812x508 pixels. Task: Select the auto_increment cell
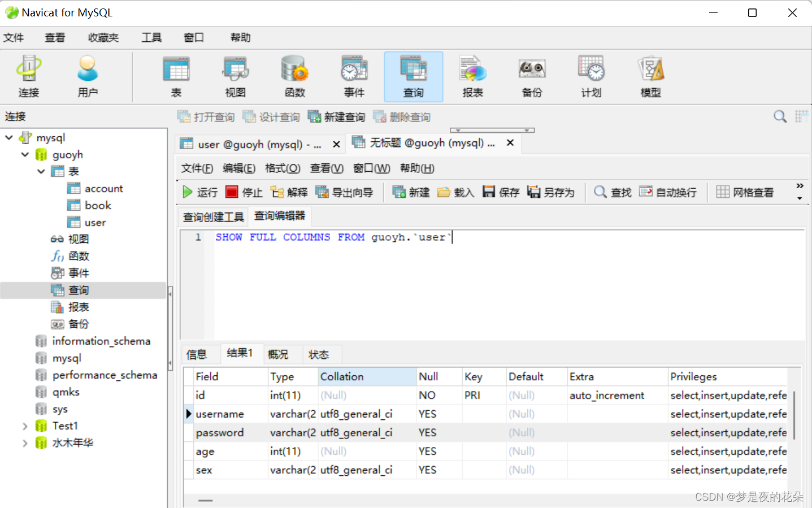pyautogui.click(x=618, y=396)
